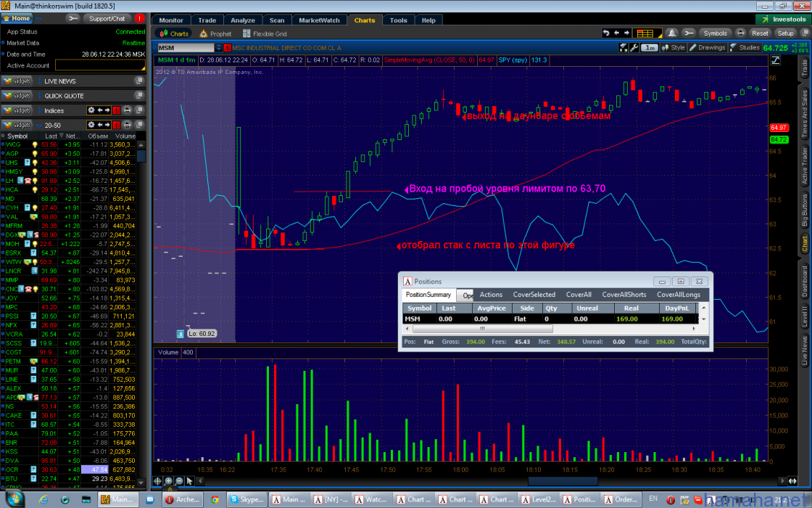The height and width of the screenshot is (508, 812).
Task: Select the MSM row in Positions table
Action: (549, 319)
